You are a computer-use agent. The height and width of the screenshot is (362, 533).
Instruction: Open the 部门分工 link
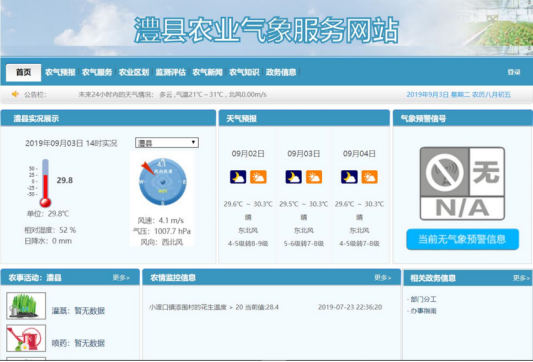422,299
